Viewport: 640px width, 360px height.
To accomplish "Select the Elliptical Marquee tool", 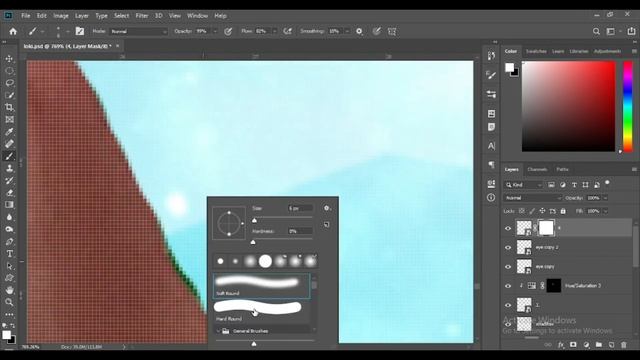I will (9, 71).
